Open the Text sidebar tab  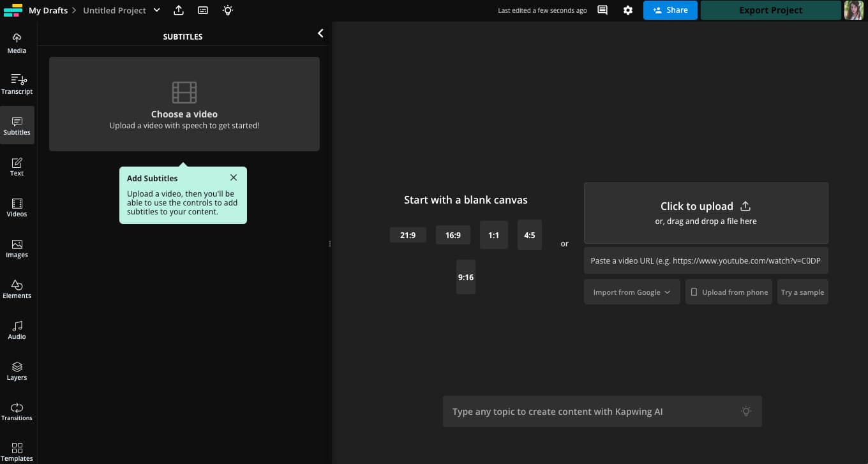pos(17,166)
